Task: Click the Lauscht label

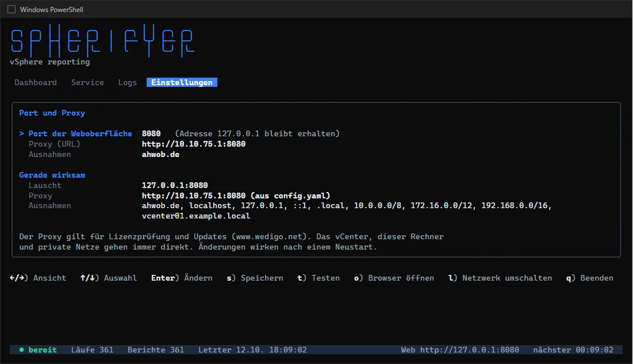Action: point(45,185)
